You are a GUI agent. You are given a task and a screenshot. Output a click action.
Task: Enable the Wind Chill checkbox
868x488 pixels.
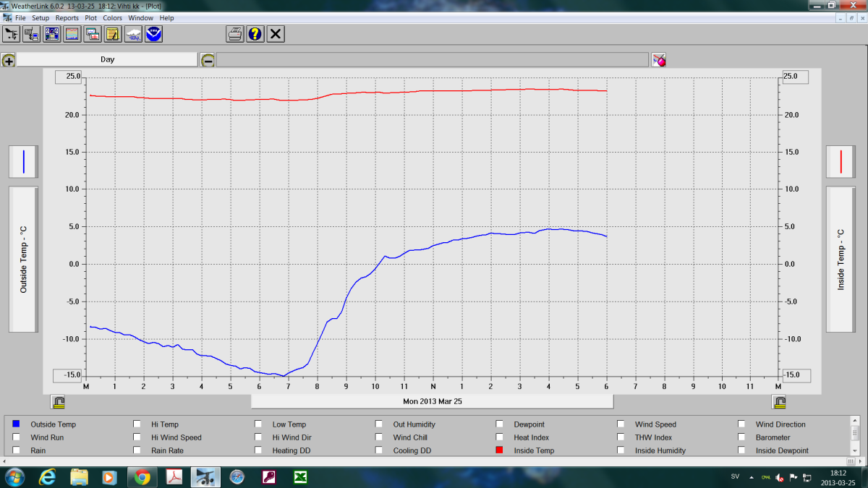point(379,437)
